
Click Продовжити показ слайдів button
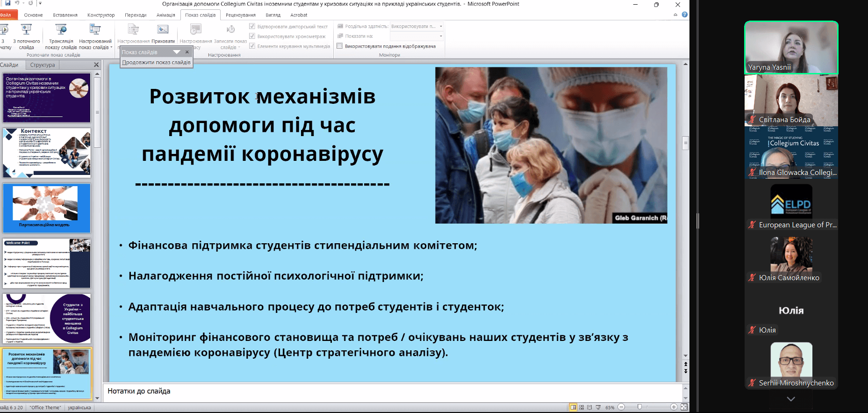pos(156,62)
